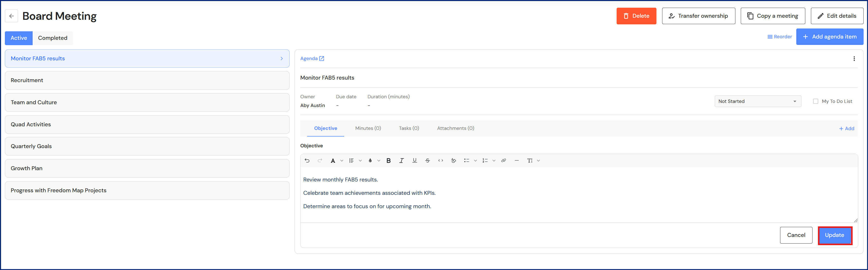The width and height of the screenshot is (868, 270).
Task: Select the text alignment tool
Action: (x=351, y=161)
